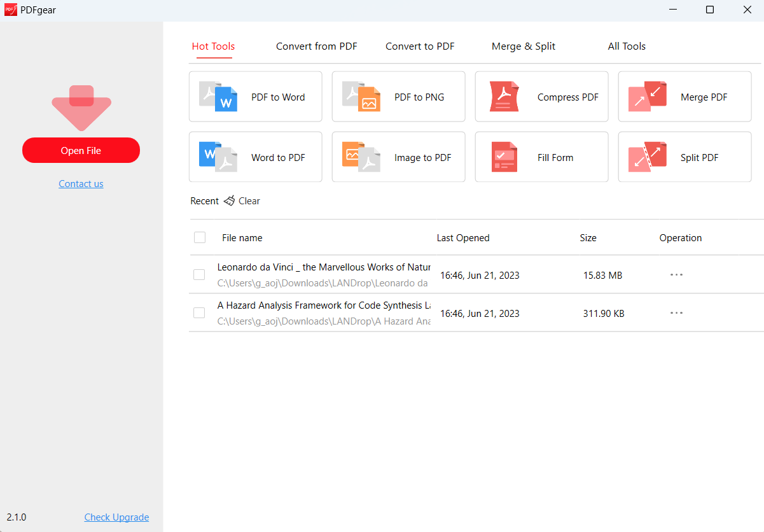Open the Contact us link
This screenshot has height=532, width=764.
coord(81,183)
